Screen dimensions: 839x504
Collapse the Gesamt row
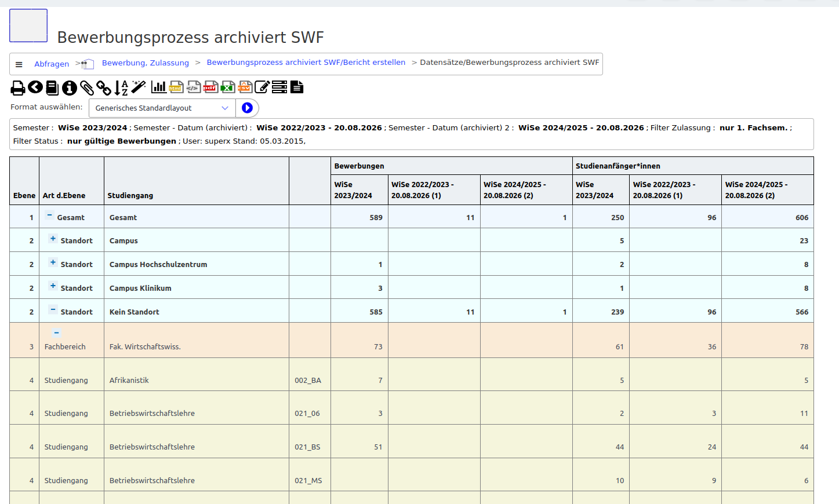50,216
